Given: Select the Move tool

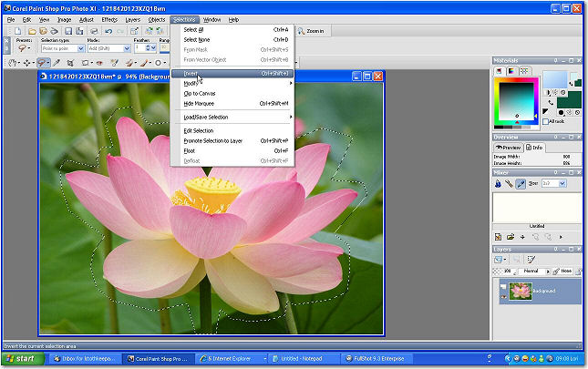Looking at the screenshot, I should pos(26,63).
